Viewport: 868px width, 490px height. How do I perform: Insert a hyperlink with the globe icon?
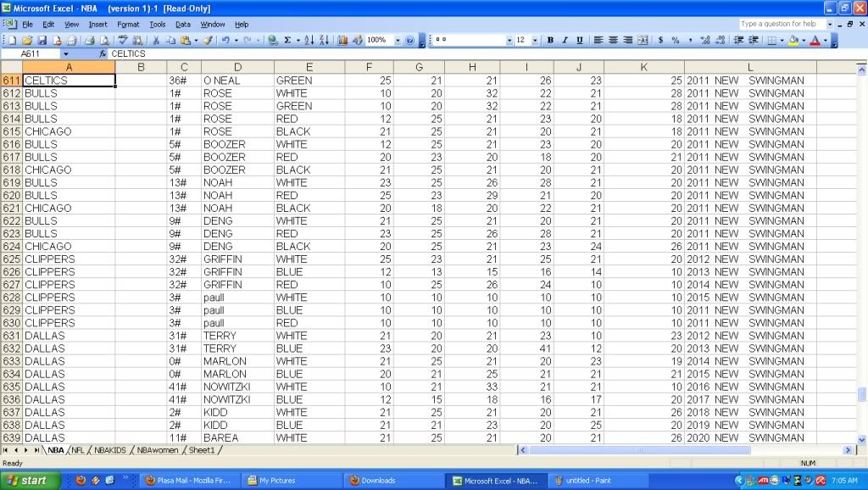(272, 41)
